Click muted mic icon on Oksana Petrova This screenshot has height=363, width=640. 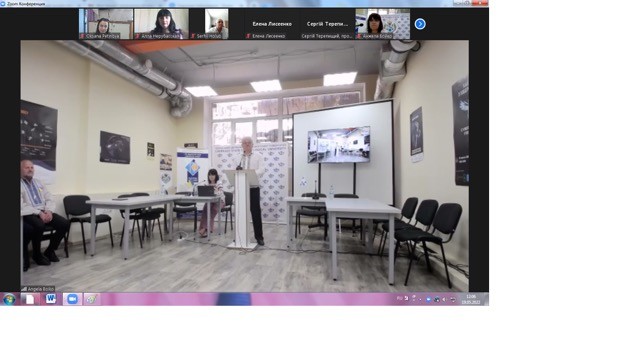coord(82,36)
